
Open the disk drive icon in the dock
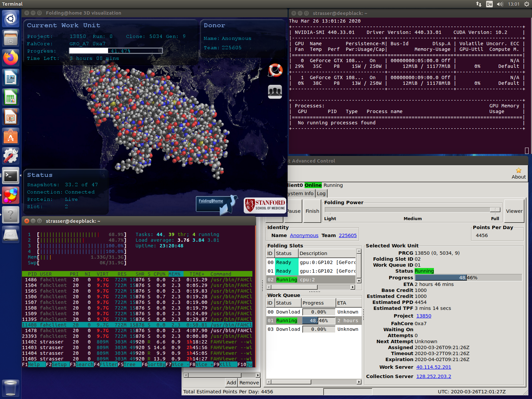[x=11, y=234]
